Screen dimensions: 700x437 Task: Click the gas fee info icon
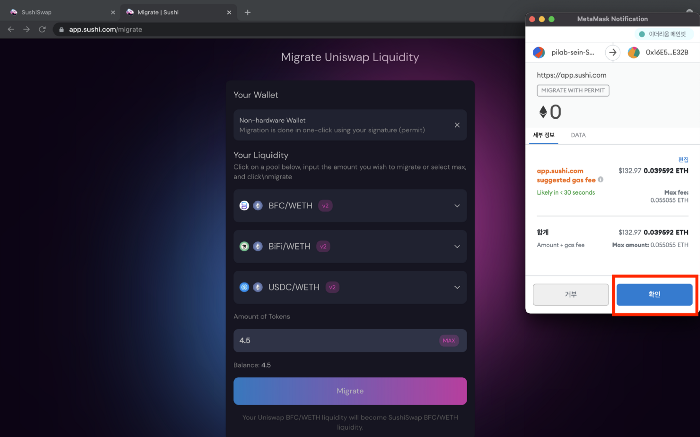(x=599, y=180)
